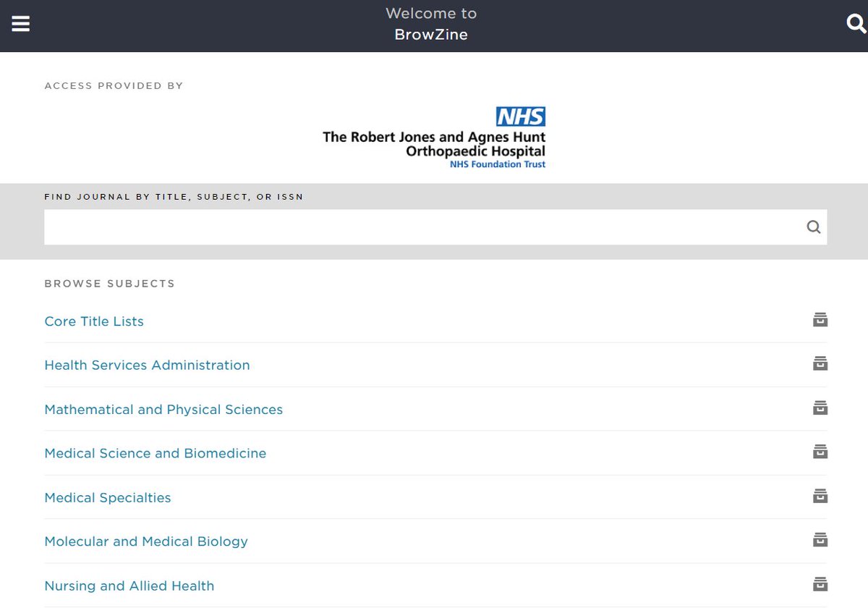Viewport: 868px width, 608px height.
Task: Click the bookshelf icon for Nursing and Allied Health
Action: tap(820, 584)
